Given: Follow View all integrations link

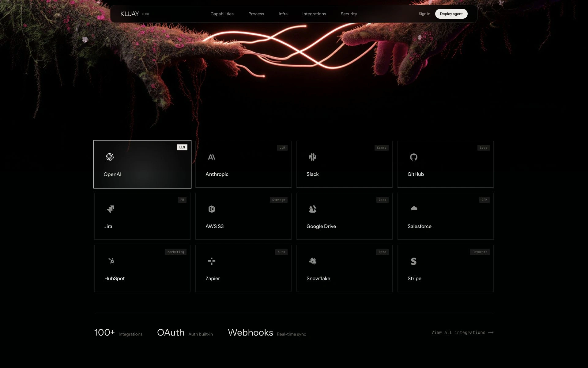Looking at the screenshot, I should 462,332.
